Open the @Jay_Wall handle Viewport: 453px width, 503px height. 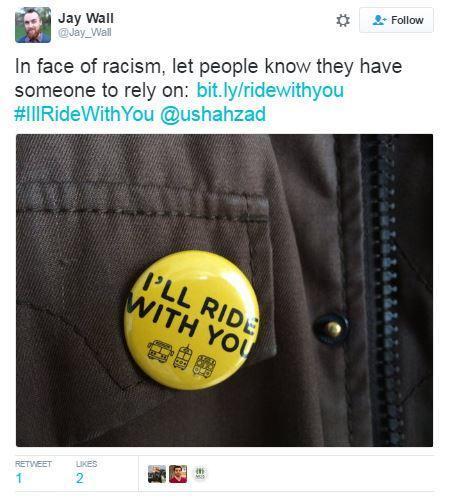[x=85, y=33]
